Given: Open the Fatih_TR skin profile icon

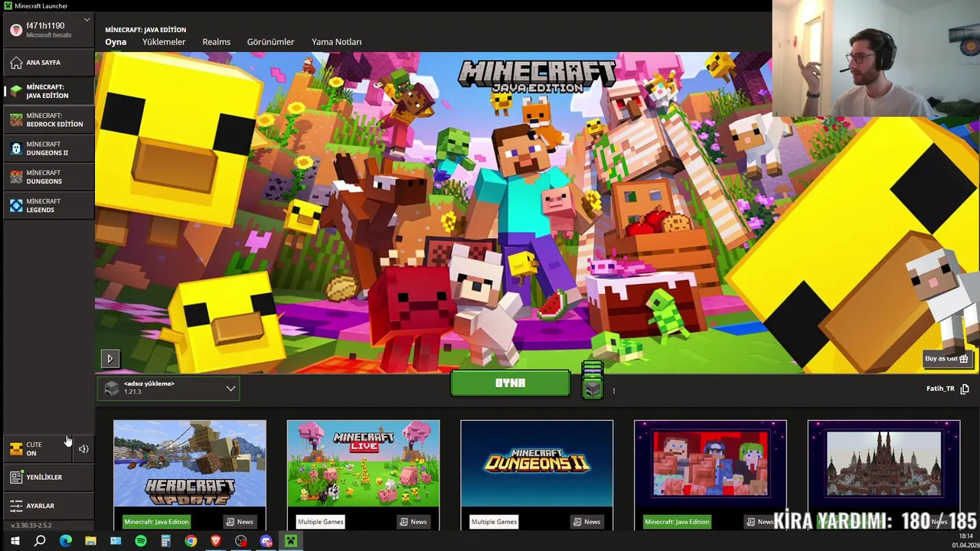Looking at the screenshot, I should (965, 389).
